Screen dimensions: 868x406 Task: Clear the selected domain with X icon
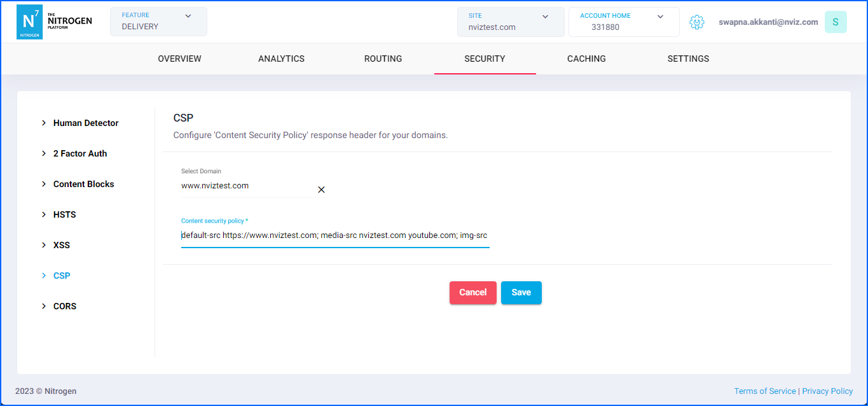pyautogui.click(x=321, y=190)
